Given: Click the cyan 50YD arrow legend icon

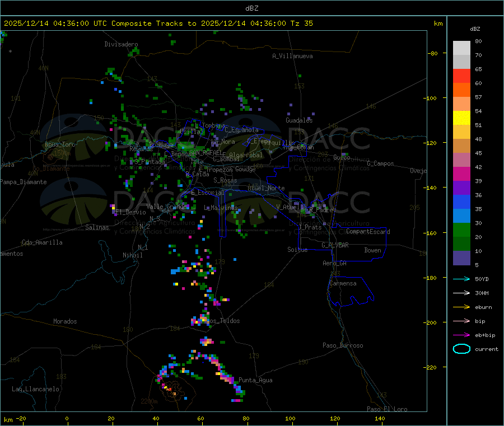Looking at the screenshot, I should click(x=461, y=279).
